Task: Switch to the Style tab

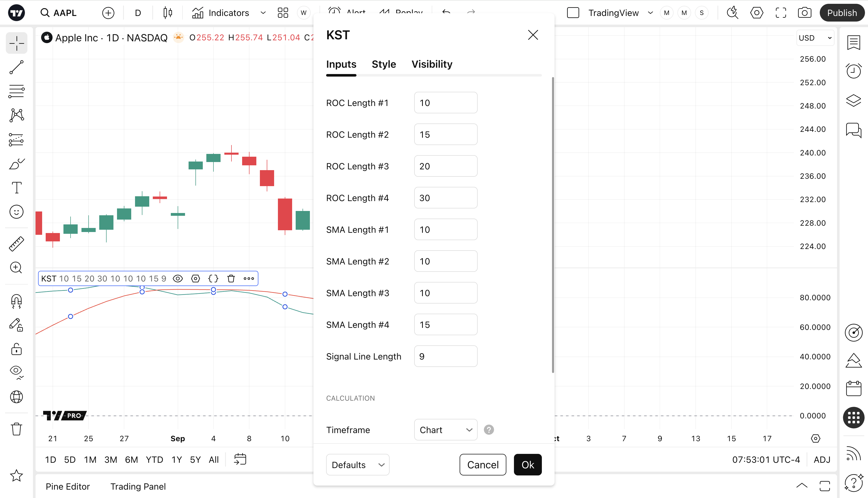Action: pyautogui.click(x=384, y=64)
